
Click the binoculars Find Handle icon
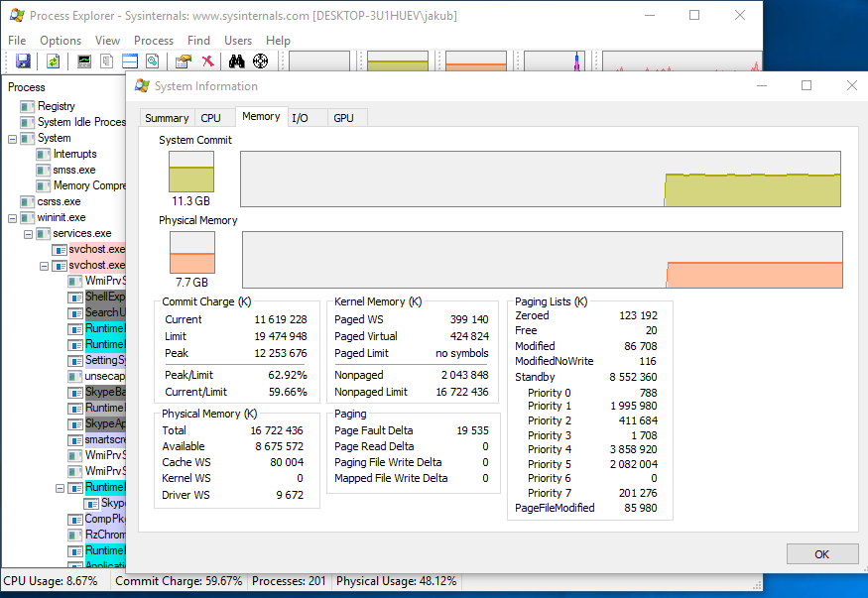point(237,61)
